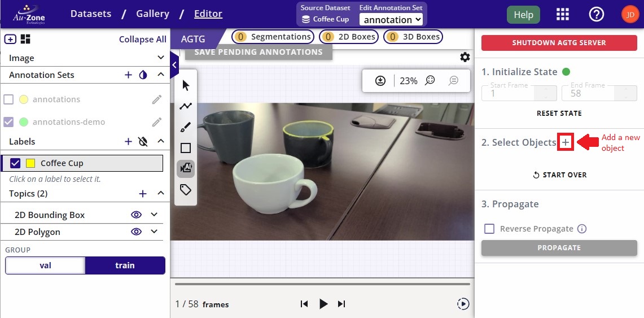This screenshot has width=644, height=318.
Task: Skip to the last frame
Action: point(341,304)
